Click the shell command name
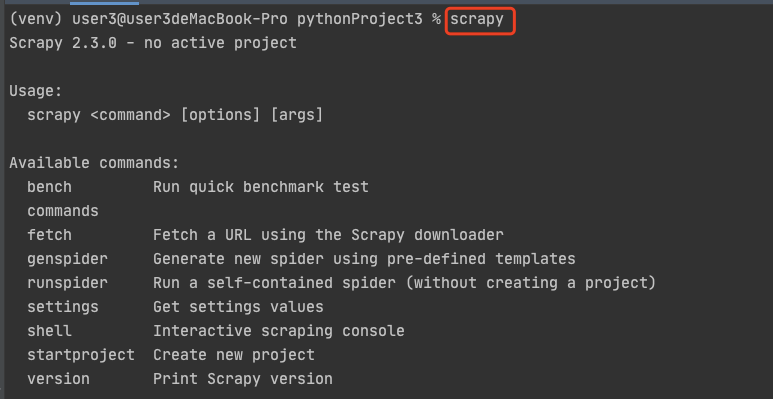Viewport: 773px width, 399px height. [x=49, y=330]
